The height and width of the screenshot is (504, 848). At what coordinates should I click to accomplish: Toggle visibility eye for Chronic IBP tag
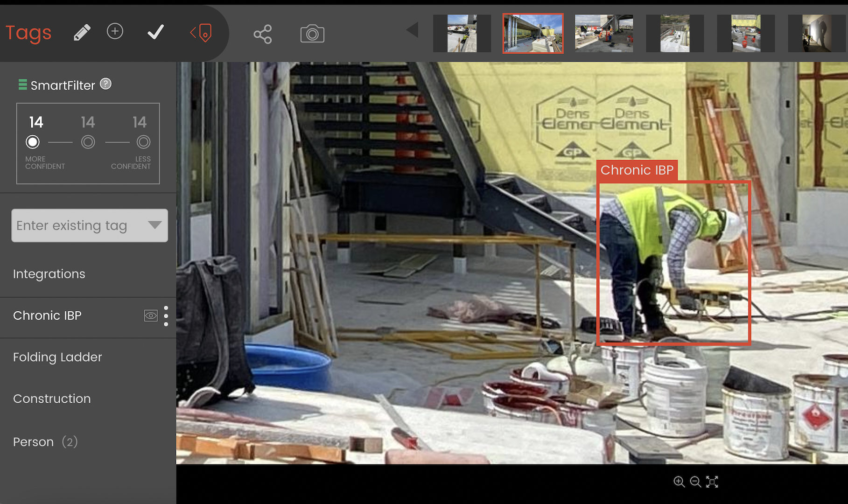[151, 316]
